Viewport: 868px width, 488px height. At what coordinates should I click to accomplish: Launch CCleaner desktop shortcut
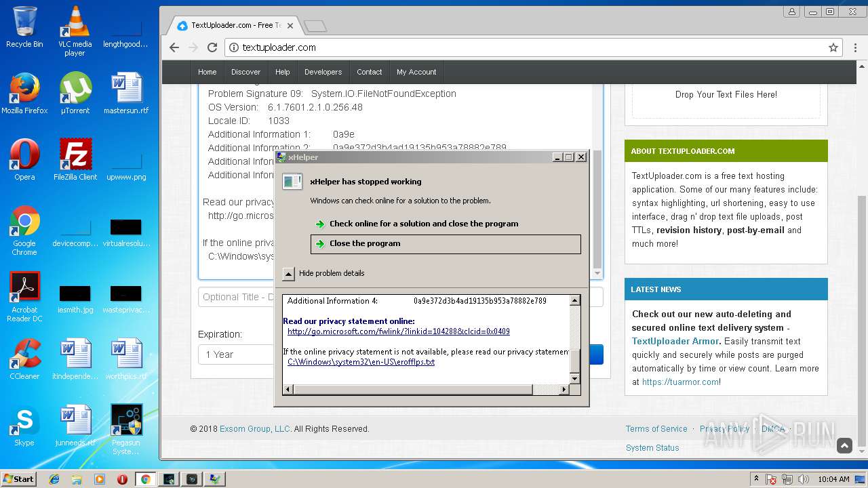(x=24, y=359)
